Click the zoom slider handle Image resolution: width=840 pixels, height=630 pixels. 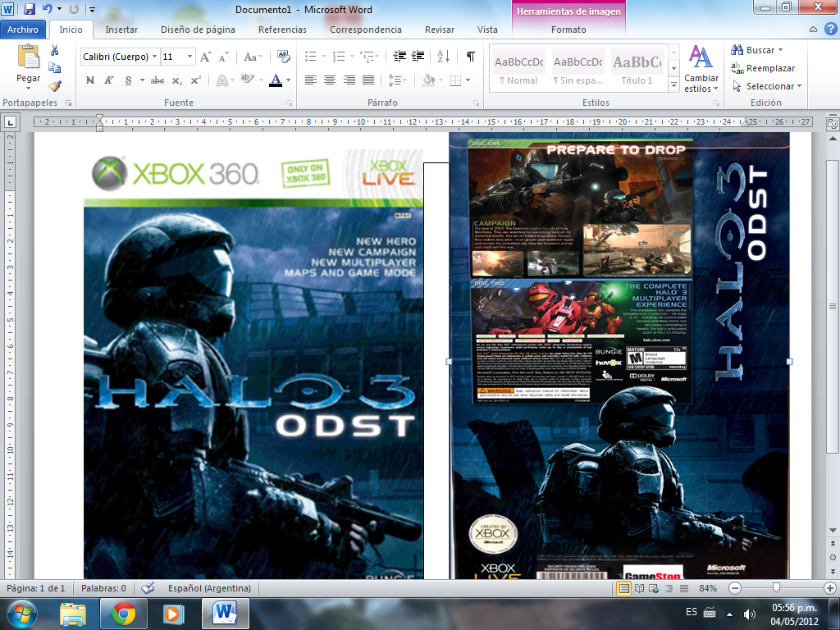[776, 588]
